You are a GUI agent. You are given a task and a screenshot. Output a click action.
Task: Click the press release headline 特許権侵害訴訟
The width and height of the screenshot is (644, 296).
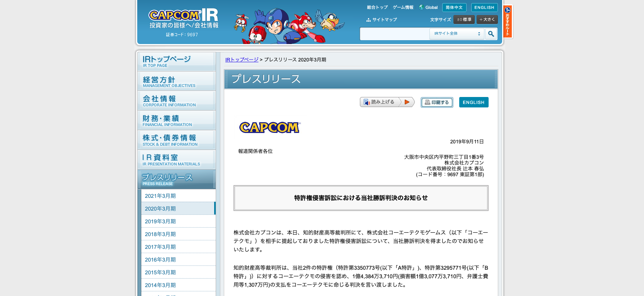tap(361, 198)
